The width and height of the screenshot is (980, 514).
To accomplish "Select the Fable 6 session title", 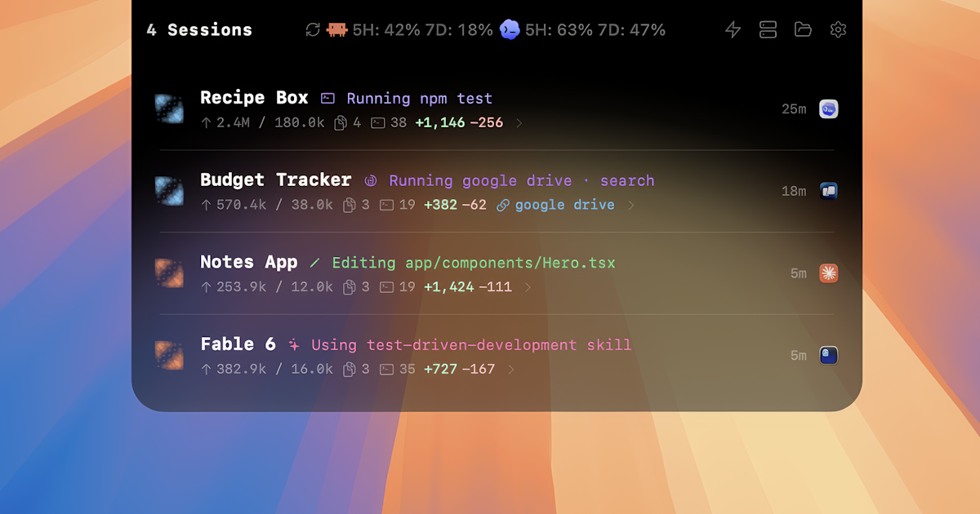I will click(x=238, y=345).
